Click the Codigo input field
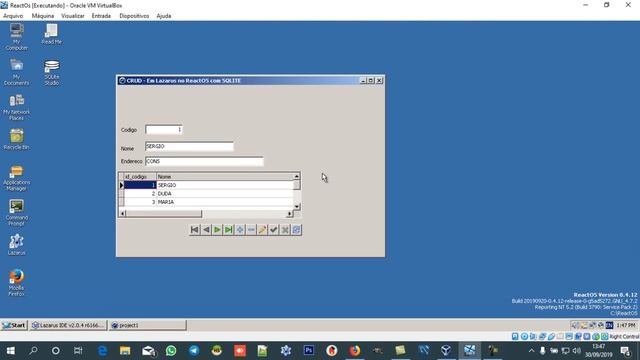Image resolution: width=640 pixels, height=360 pixels. pyautogui.click(x=164, y=129)
